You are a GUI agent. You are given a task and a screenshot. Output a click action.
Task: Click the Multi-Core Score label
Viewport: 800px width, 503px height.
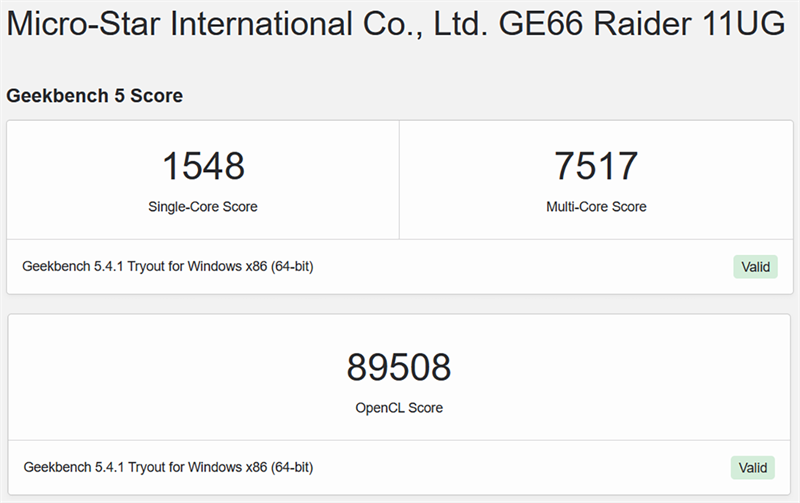click(596, 207)
